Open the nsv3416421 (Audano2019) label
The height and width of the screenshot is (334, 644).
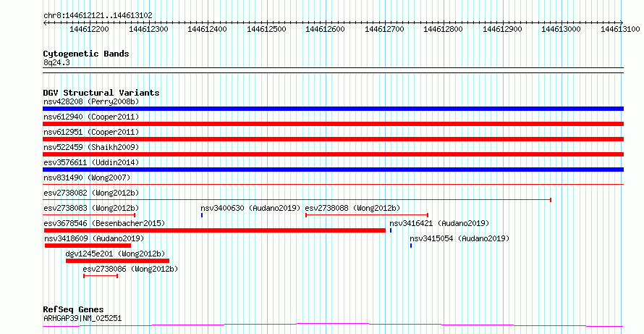[x=439, y=223]
